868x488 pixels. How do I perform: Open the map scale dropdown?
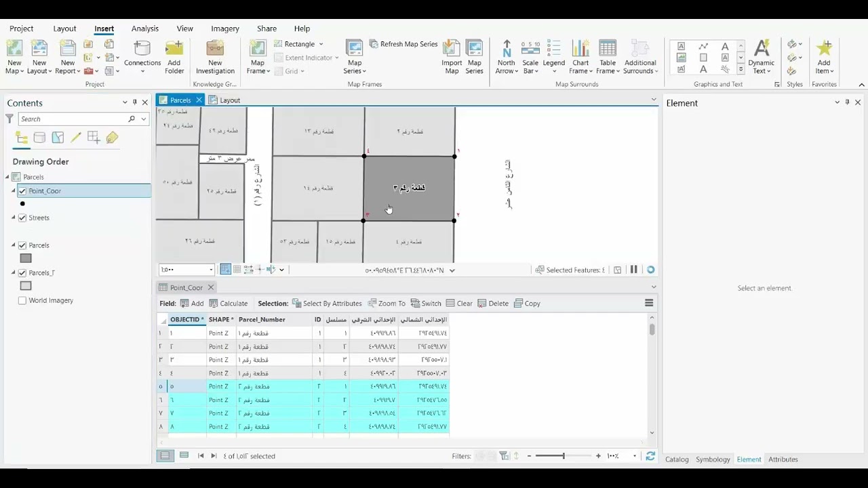pyautogui.click(x=211, y=270)
